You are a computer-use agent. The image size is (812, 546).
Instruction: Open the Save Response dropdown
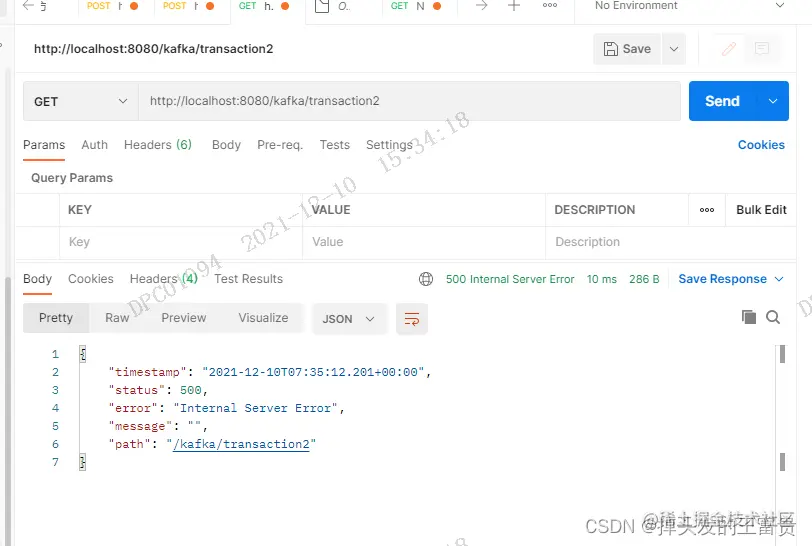[731, 279]
